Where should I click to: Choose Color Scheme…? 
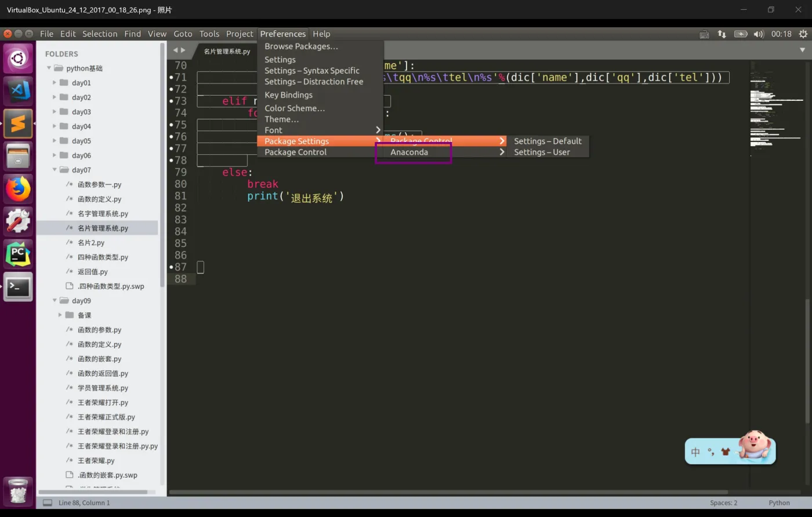tap(320, 108)
